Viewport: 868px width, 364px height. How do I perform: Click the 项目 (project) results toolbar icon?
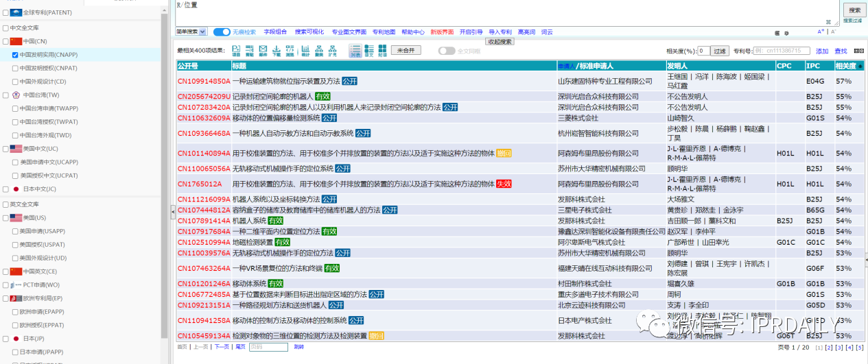point(236,50)
